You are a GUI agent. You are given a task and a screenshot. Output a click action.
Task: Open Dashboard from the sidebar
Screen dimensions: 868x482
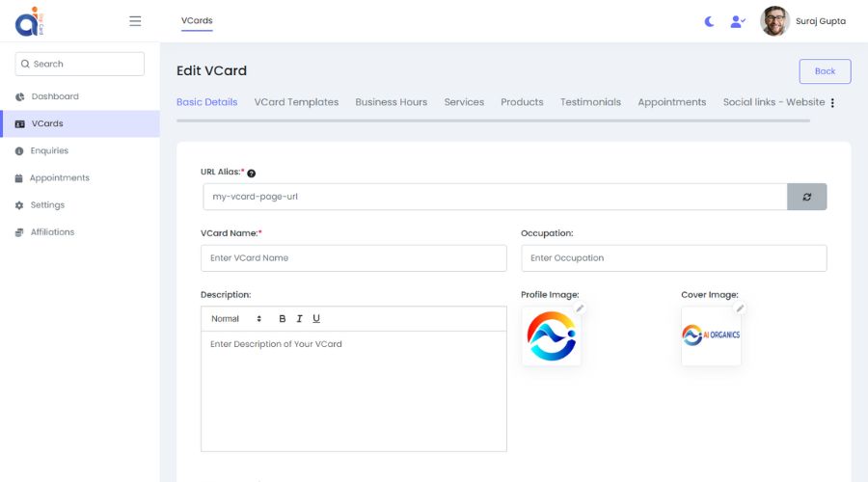click(x=55, y=96)
